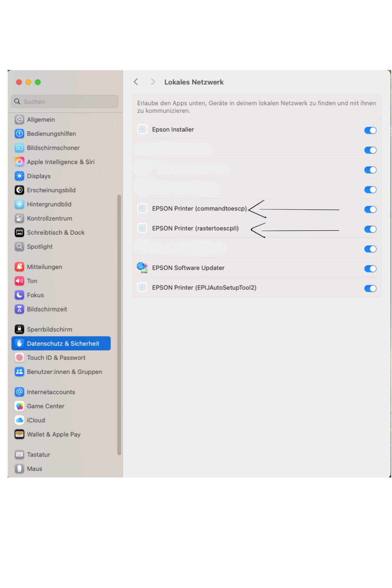Toggle the switch above EPSON Software Updater
Image resolution: width=392 pixels, height=588 pixels.
pyautogui.click(x=370, y=249)
